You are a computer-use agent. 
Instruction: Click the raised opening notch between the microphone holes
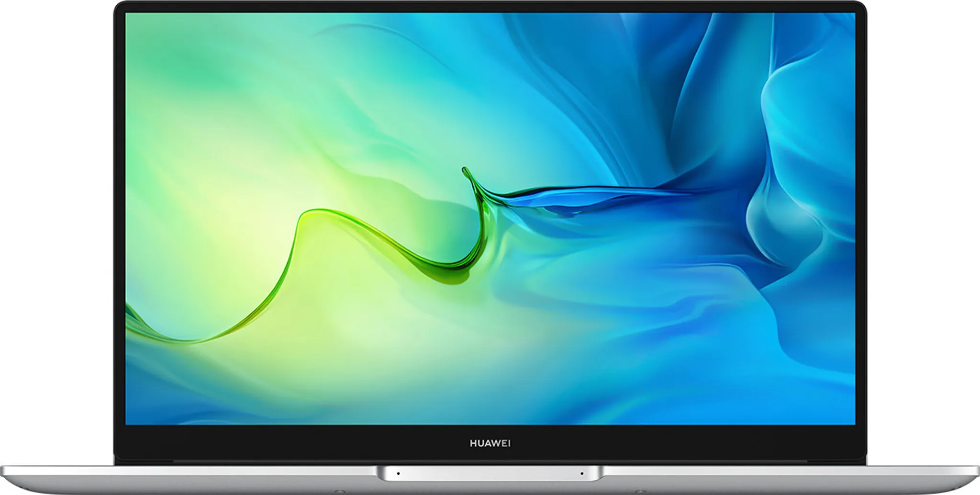(x=490, y=473)
